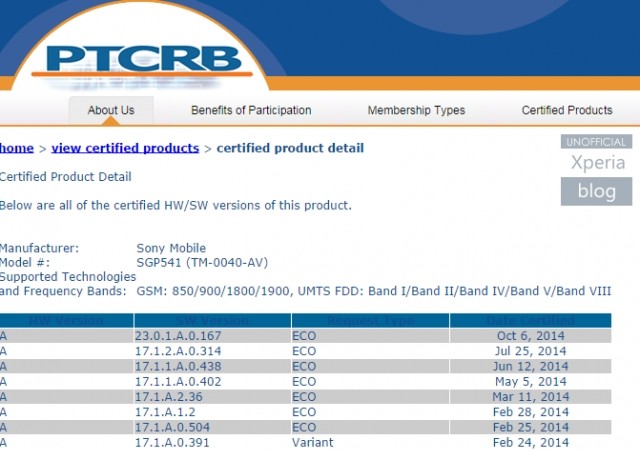The width and height of the screenshot is (640, 452).
Task: Click the Oct 6, 2014 date cell
Action: click(531, 336)
